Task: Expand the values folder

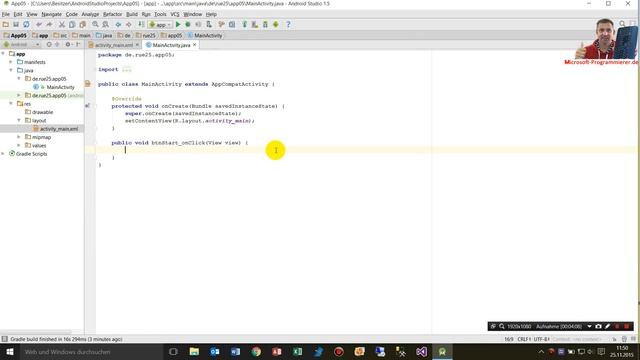Action: point(19,145)
